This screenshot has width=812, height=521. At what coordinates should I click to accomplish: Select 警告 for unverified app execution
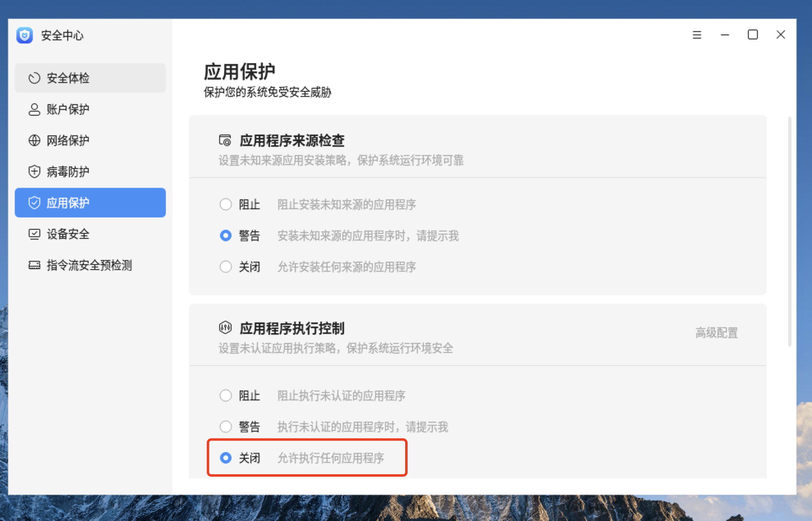[226, 427]
